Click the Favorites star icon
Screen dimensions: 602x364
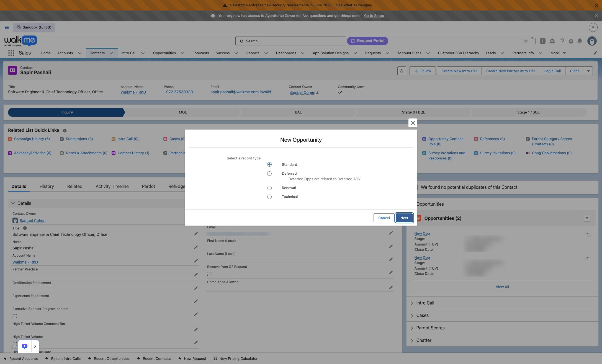pos(526,41)
